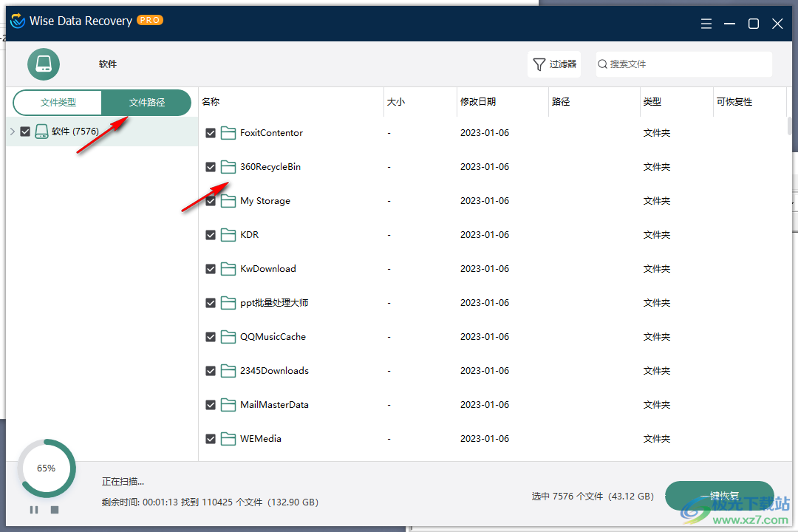Click the 2345Downloads folder icon
The image size is (798, 532).
[228, 371]
